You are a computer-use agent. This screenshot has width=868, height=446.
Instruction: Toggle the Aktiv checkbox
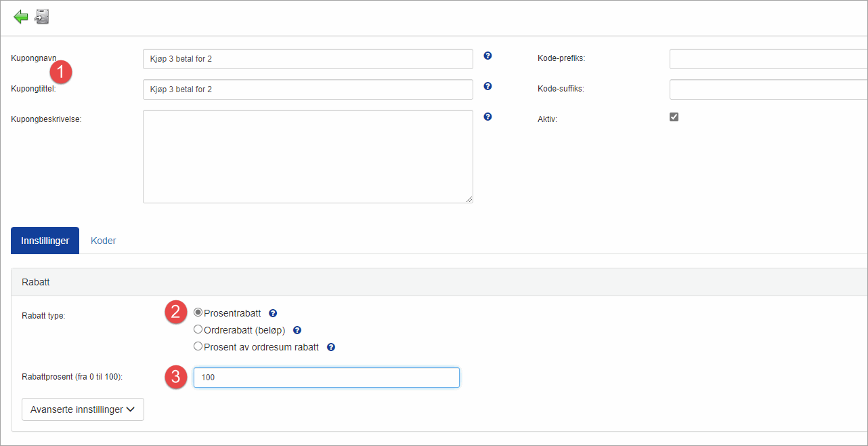[674, 117]
